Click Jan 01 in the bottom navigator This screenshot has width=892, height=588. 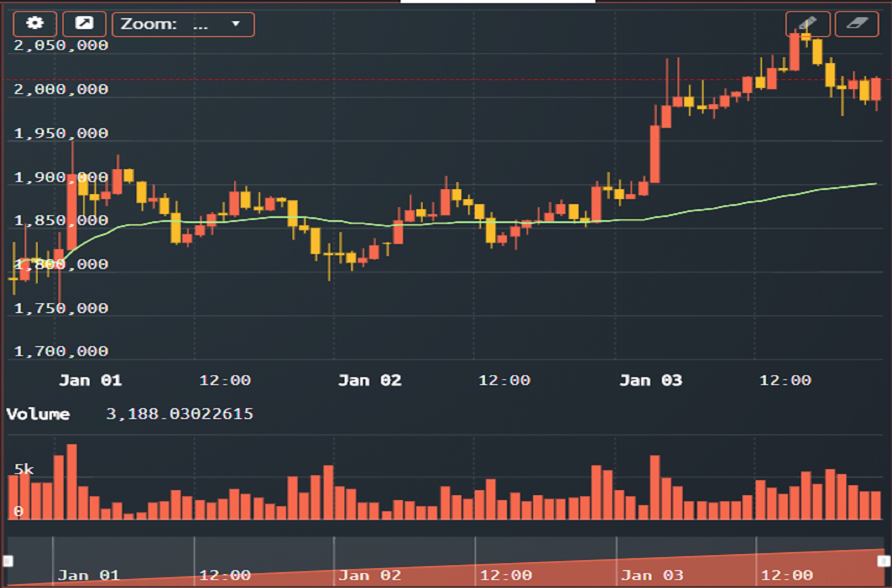click(89, 575)
